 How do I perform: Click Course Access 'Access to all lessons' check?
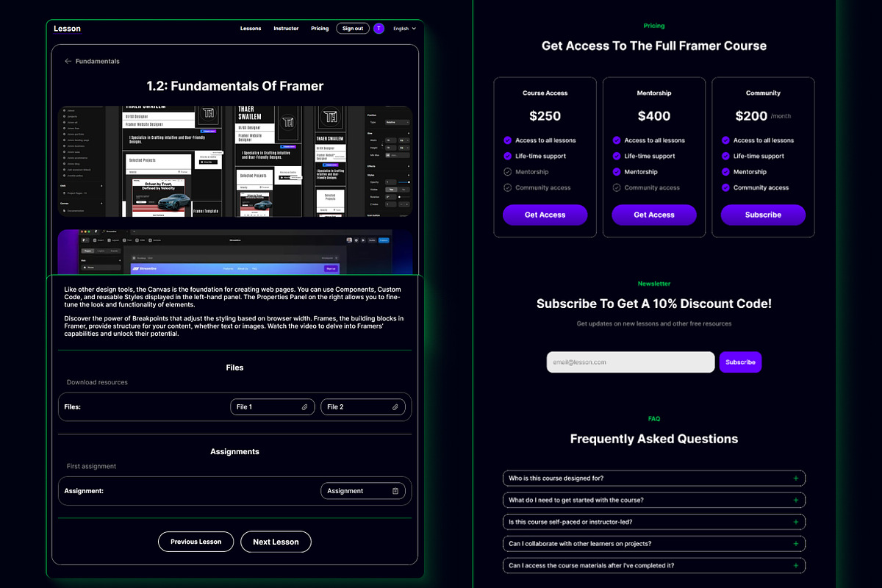click(508, 140)
